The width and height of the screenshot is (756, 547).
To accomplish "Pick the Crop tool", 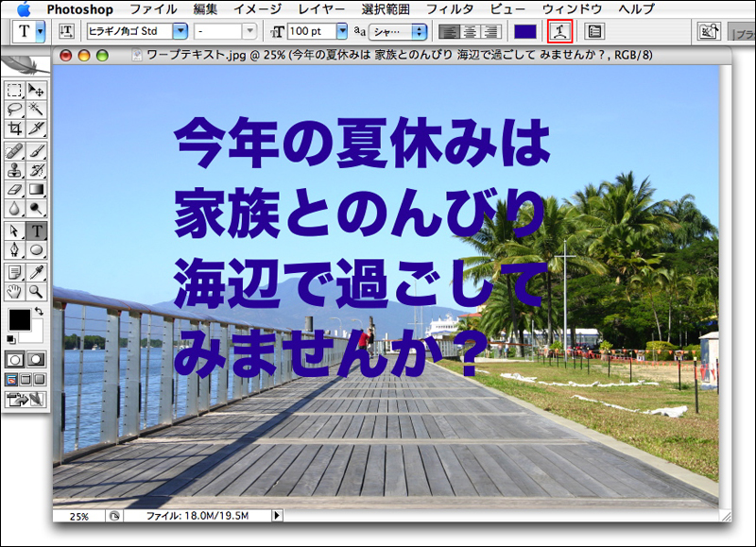I will (x=14, y=129).
